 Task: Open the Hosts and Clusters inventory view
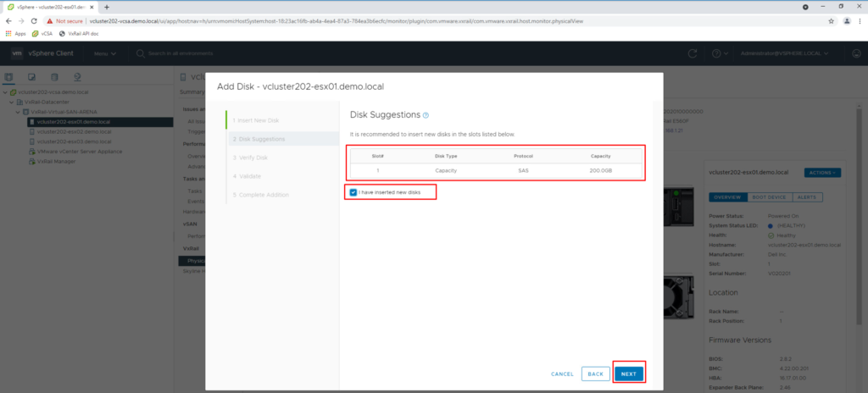click(x=8, y=77)
